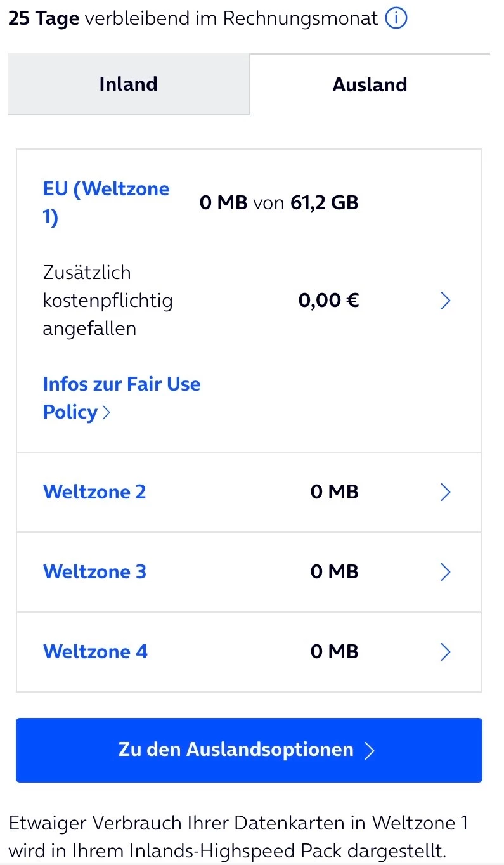Screen dimensions: 504x865
Task: Click the arrow icon inside Auslandsoptionen button
Action: 370,750
